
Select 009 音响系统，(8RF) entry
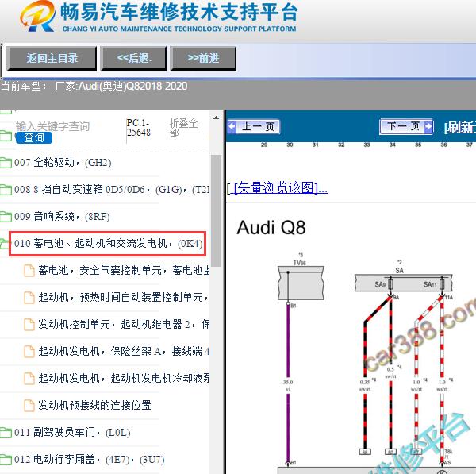click(62, 217)
